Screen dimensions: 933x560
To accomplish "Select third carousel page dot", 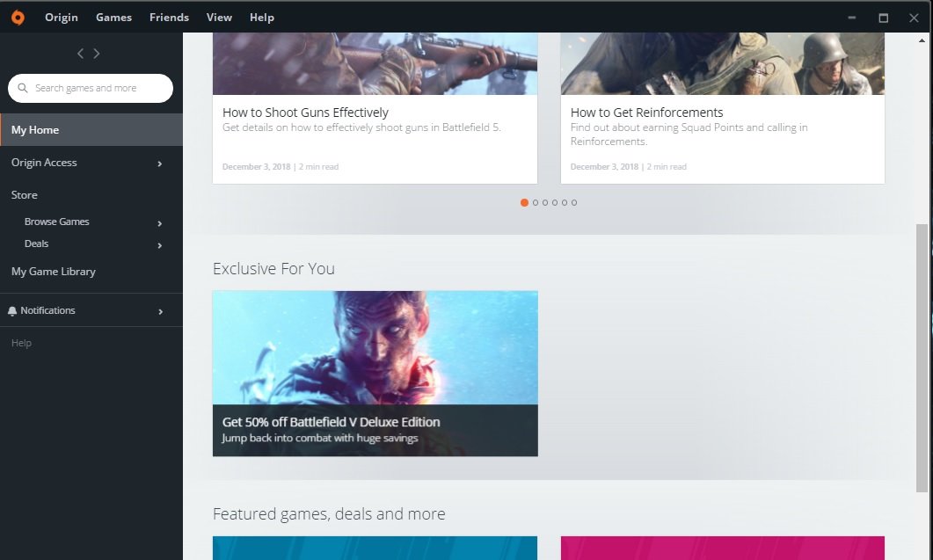I will click(x=545, y=202).
